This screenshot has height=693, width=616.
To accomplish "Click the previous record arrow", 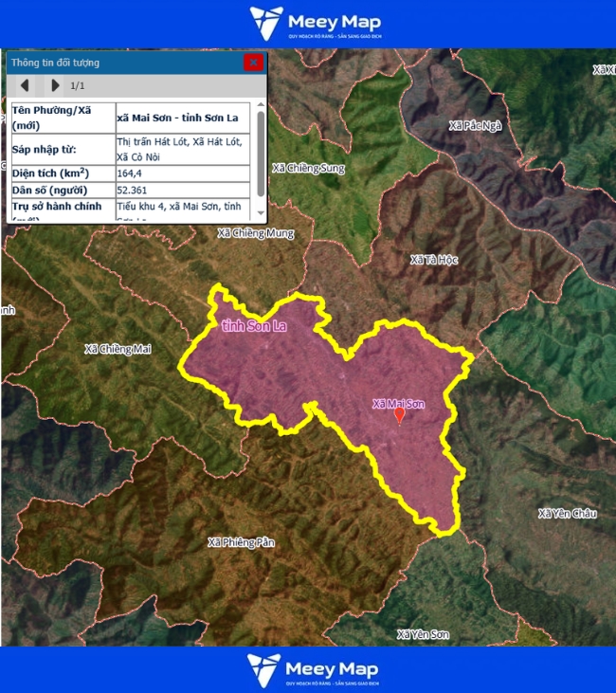I will [25, 85].
